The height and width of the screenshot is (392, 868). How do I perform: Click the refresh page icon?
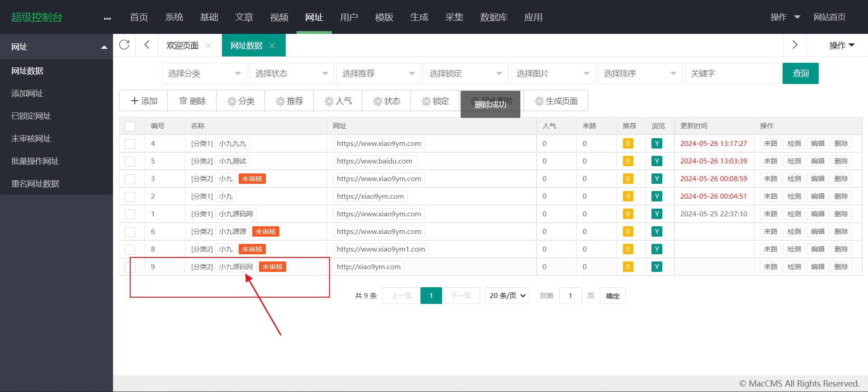124,45
